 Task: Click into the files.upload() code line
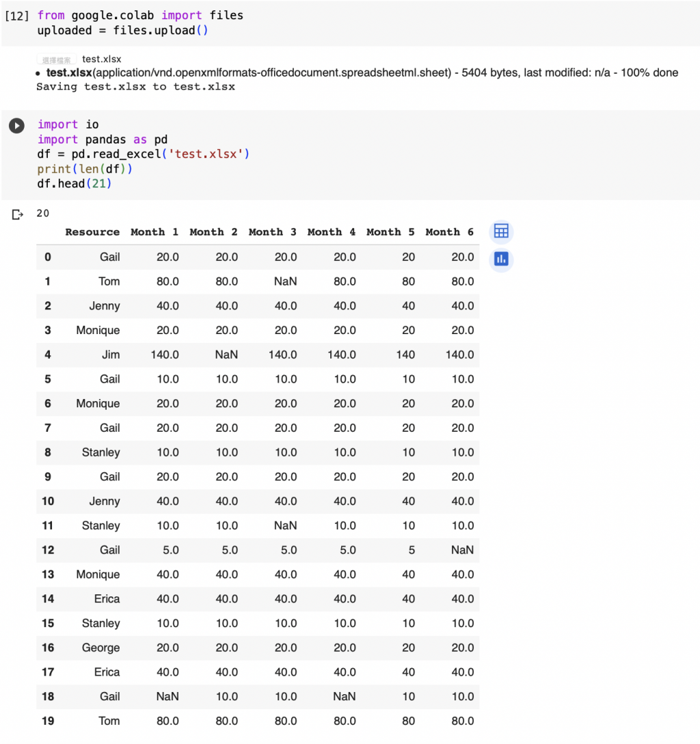[x=122, y=30]
